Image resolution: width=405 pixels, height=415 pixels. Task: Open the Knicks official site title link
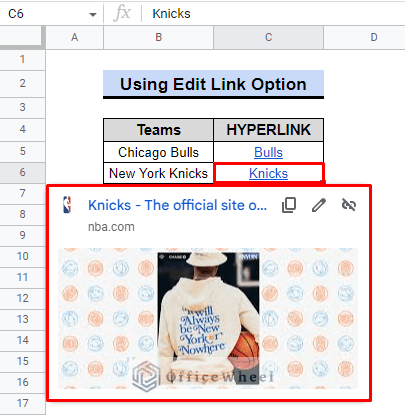pos(178,205)
